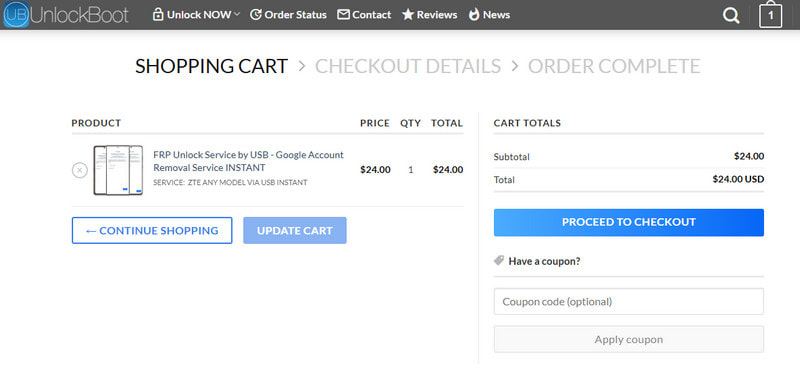
Task: Click the $24.00 USD total amount
Action: coord(738,180)
